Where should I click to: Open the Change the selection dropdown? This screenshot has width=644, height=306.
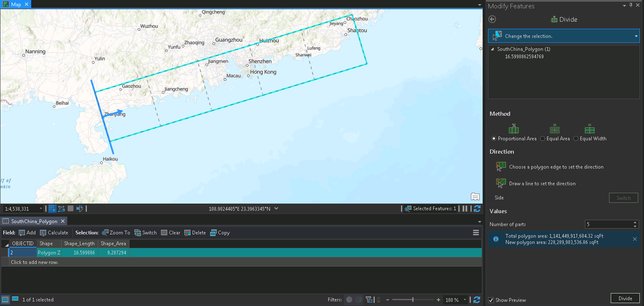coord(636,36)
